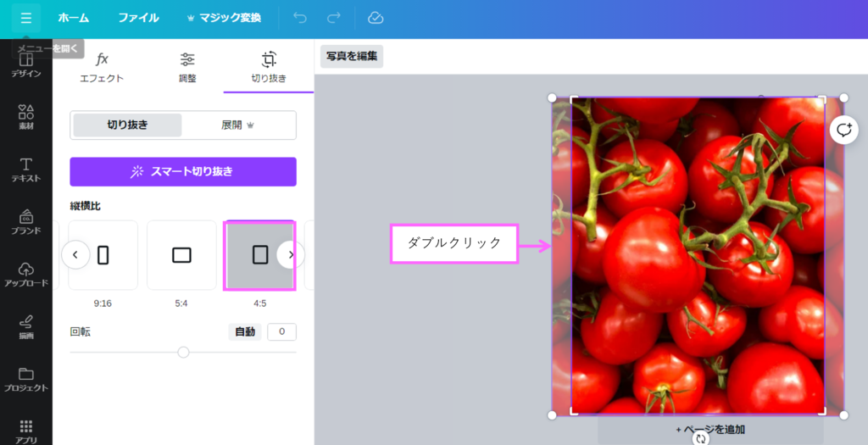Switch to the 調整 adjust tab
The width and height of the screenshot is (868, 445).
(187, 67)
